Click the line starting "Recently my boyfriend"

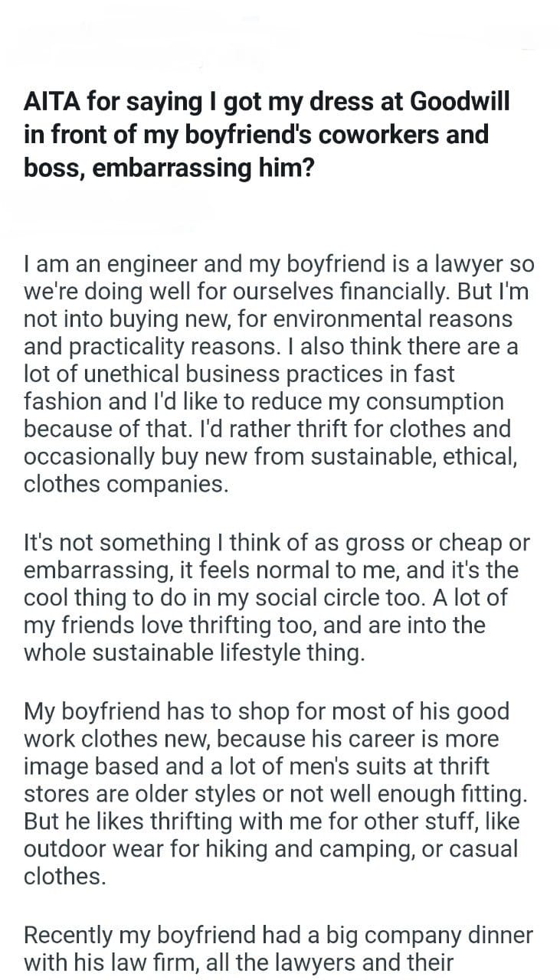tap(279, 936)
